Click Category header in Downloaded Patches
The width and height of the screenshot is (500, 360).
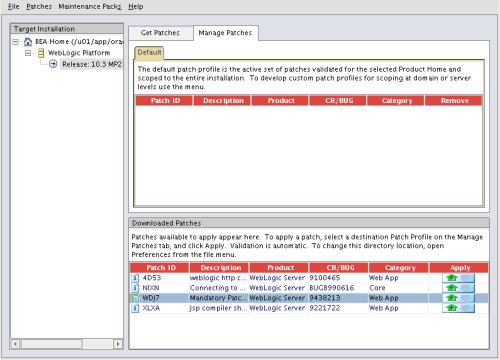coord(399,268)
